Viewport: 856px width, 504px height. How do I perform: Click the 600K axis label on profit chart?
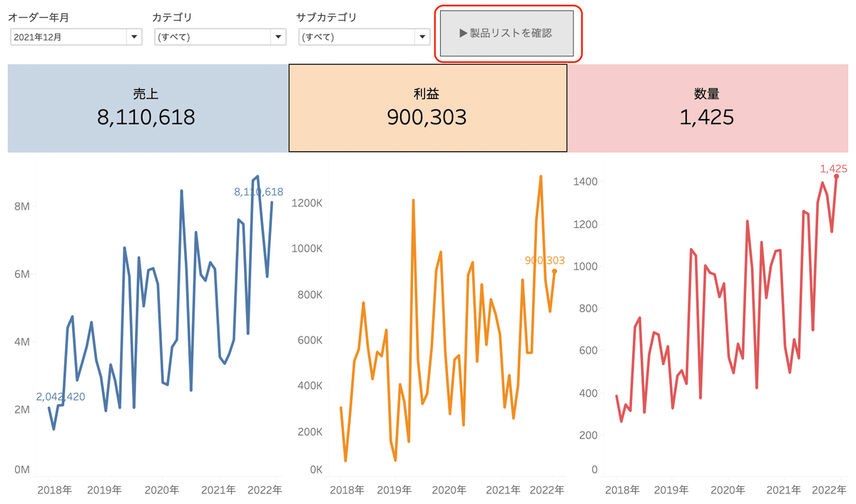coord(310,341)
